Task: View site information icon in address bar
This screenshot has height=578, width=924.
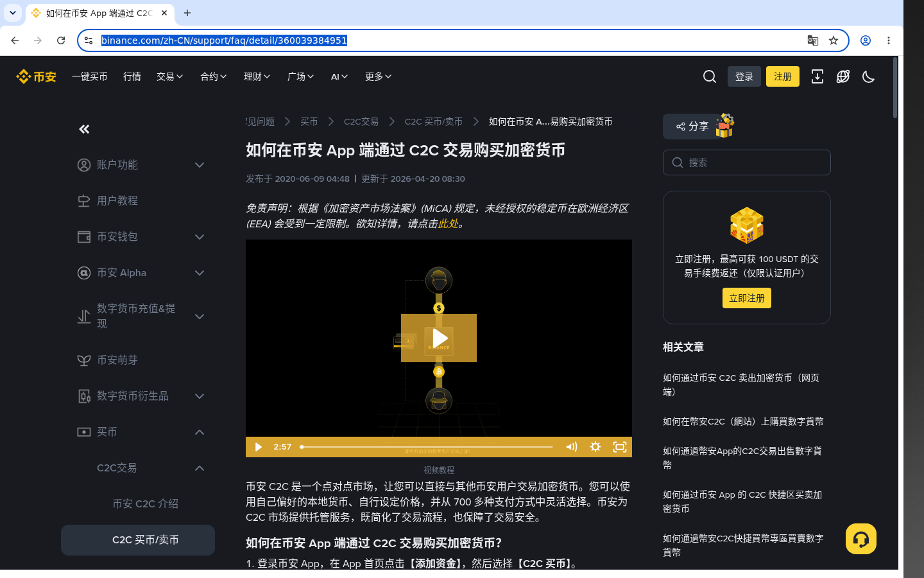Action: pos(89,40)
